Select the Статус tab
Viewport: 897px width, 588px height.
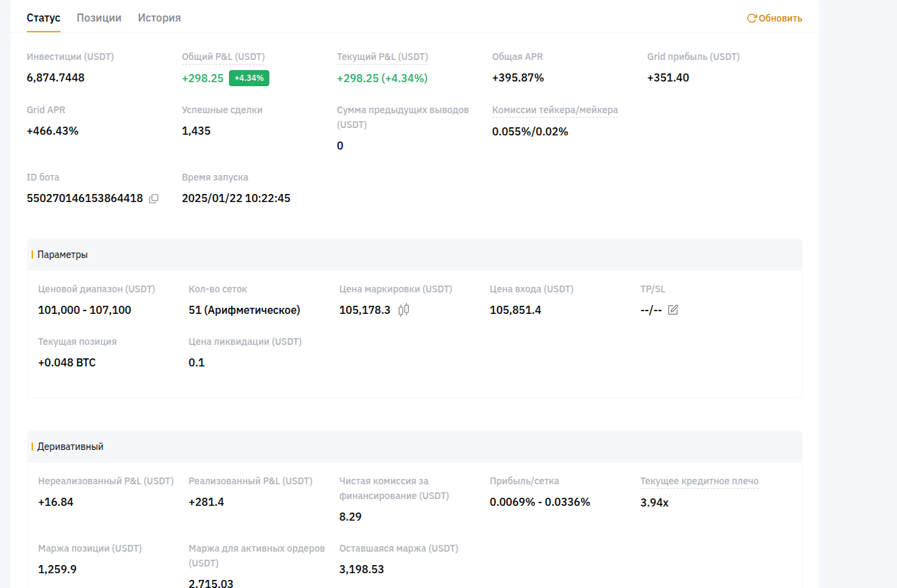pos(44,18)
